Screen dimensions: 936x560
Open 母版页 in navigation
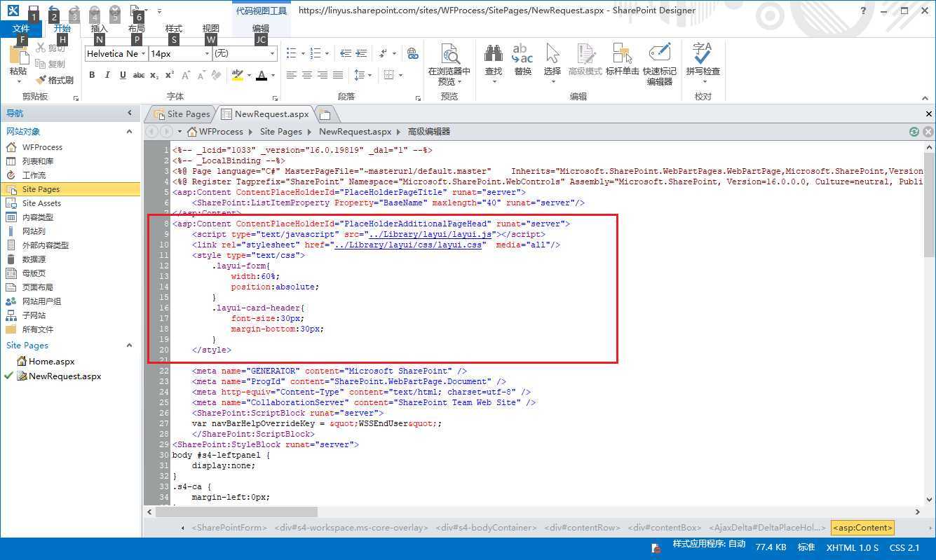[34, 273]
